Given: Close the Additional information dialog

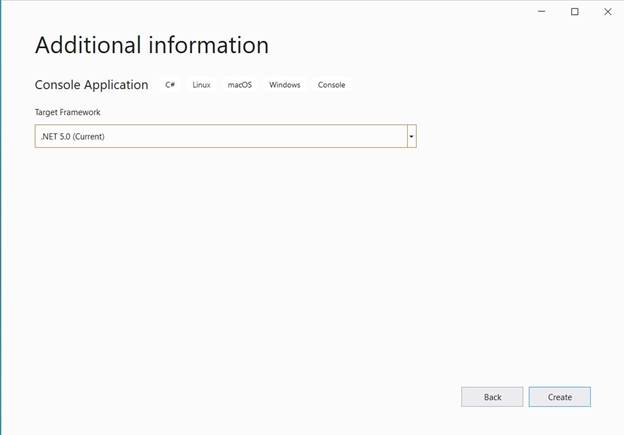Looking at the screenshot, I should pos(608,12).
